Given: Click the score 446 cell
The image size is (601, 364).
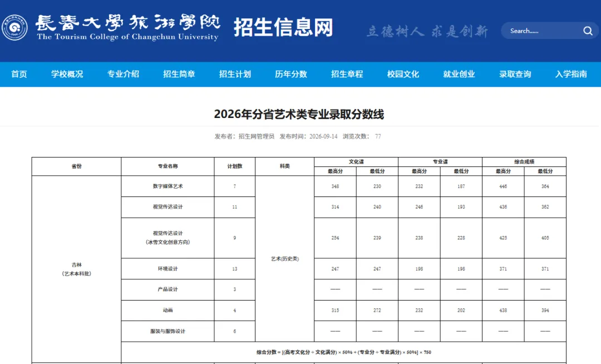Looking at the screenshot, I should point(503,186).
